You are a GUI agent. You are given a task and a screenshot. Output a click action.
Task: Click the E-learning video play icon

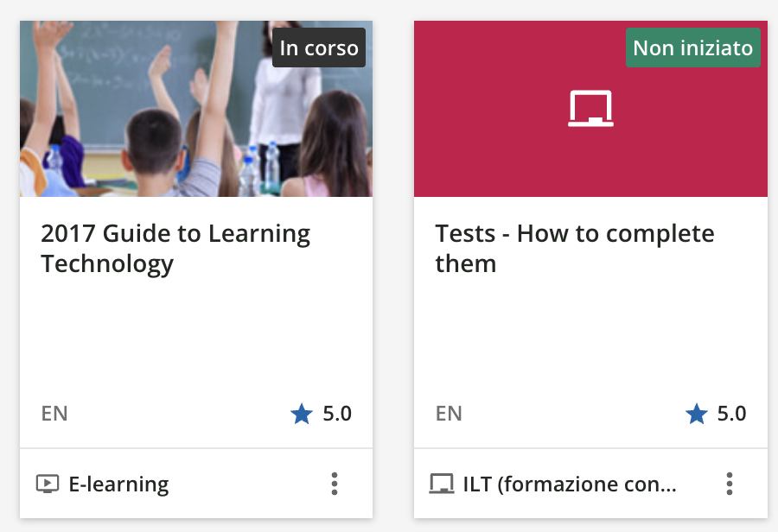click(x=47, y=484)
